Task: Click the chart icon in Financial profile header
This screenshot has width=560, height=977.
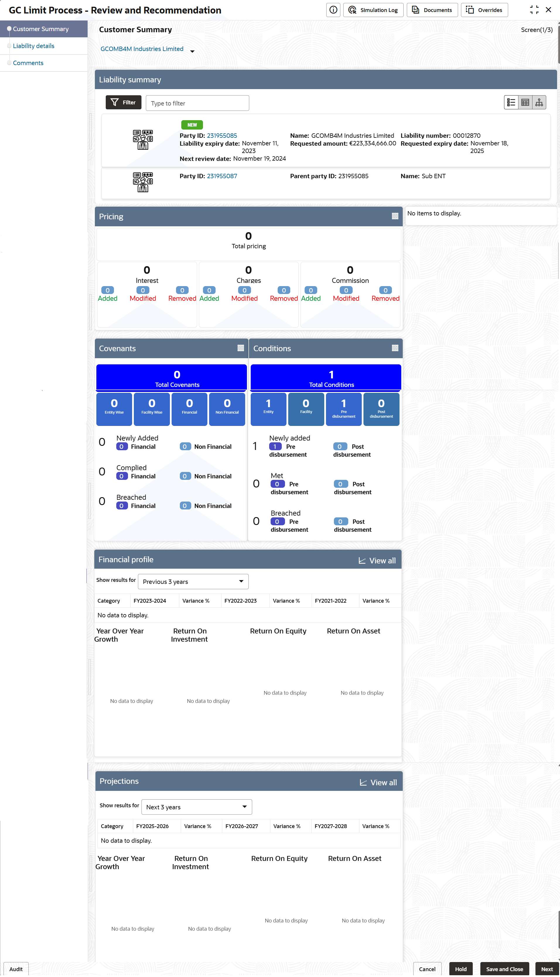Action: click(362, 560)
